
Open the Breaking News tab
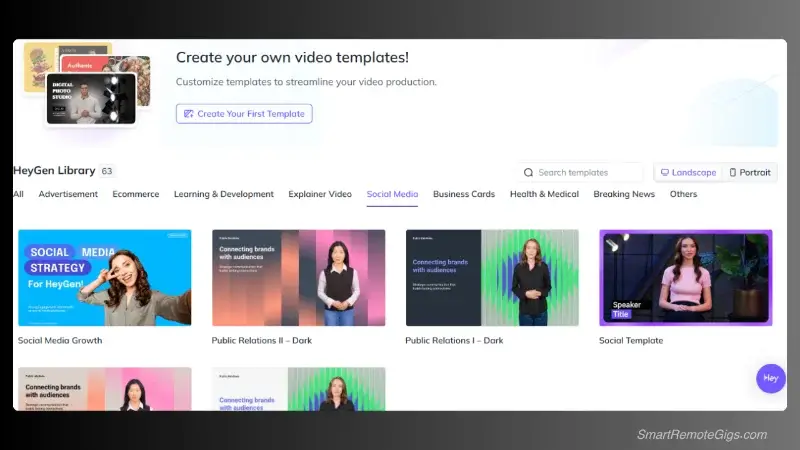coord(624,194)
